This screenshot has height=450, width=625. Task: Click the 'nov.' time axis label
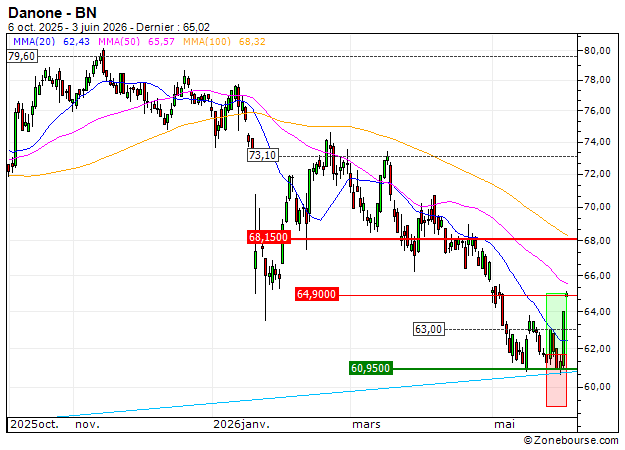[87, 424]
